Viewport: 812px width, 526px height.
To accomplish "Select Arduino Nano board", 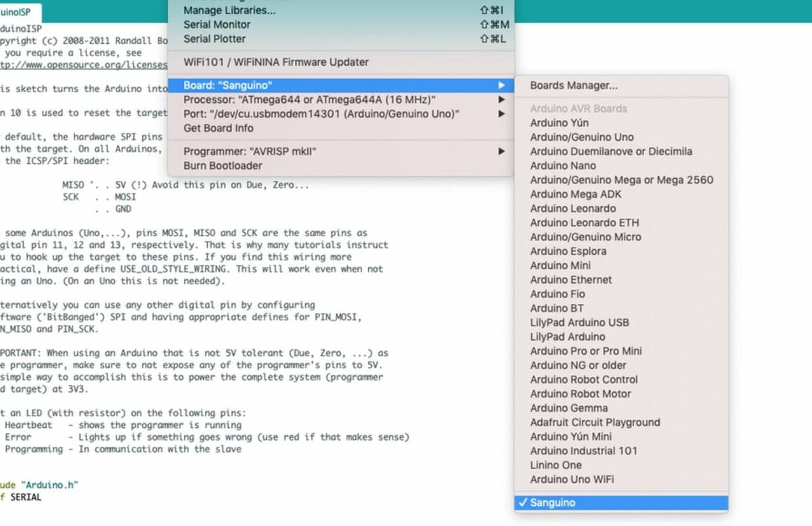I will point(621,165).
